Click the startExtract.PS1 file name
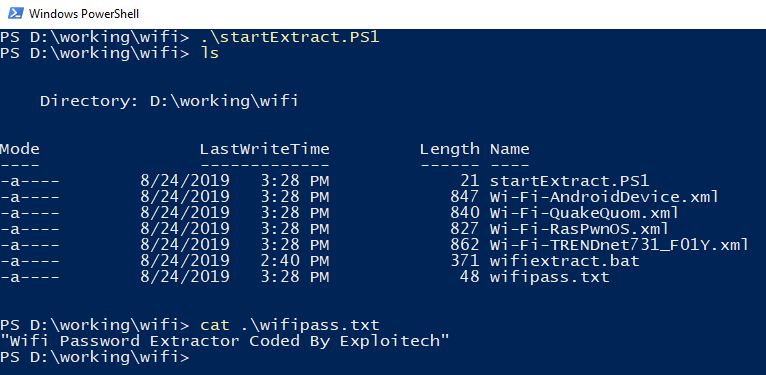The image size is (766, 375). pos(570,181)
